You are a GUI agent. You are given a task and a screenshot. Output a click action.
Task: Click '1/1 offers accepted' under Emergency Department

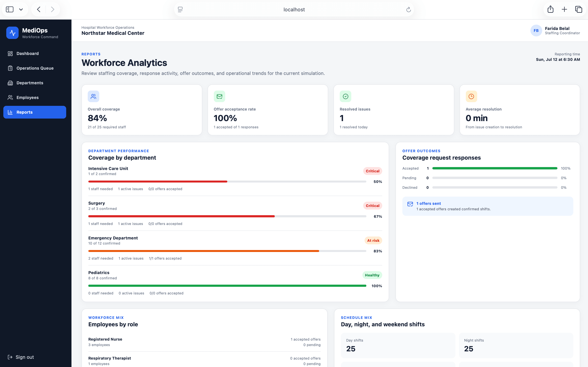[x=165, y=258]
